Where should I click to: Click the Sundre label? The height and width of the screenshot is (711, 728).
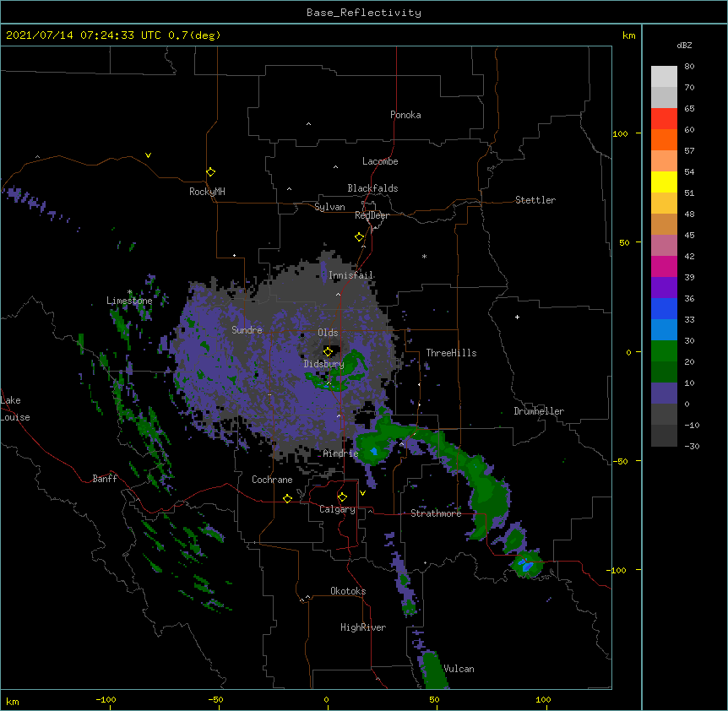click(x=247, y=330)
